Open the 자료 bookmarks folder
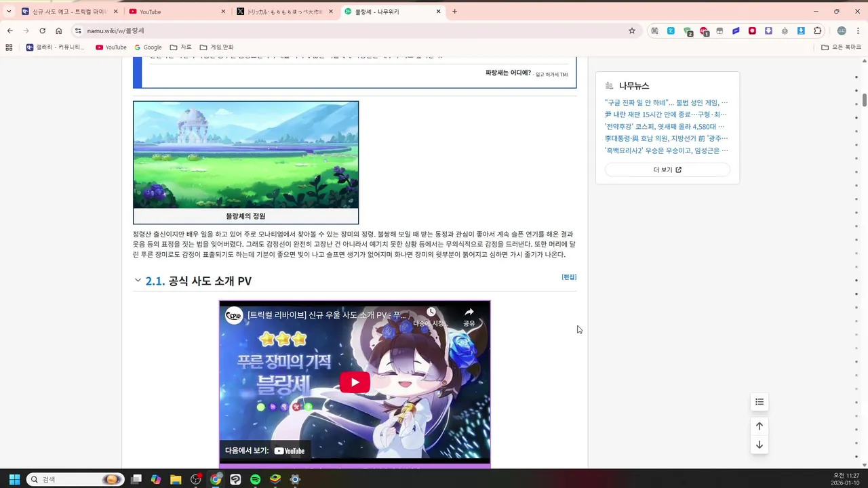The height and width of the screenshot is (488, 868). pos(180,47)
